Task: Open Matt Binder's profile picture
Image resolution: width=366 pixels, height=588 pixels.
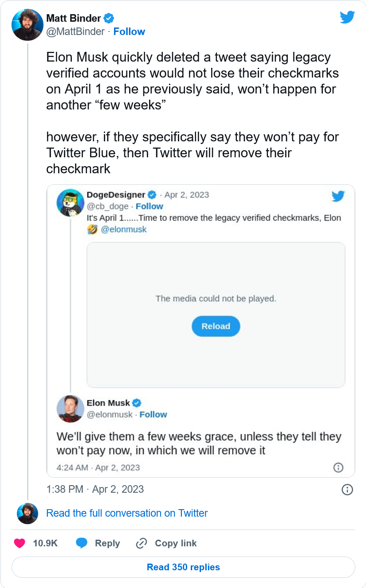Action: pyautogui.click(x=28, y=25)
